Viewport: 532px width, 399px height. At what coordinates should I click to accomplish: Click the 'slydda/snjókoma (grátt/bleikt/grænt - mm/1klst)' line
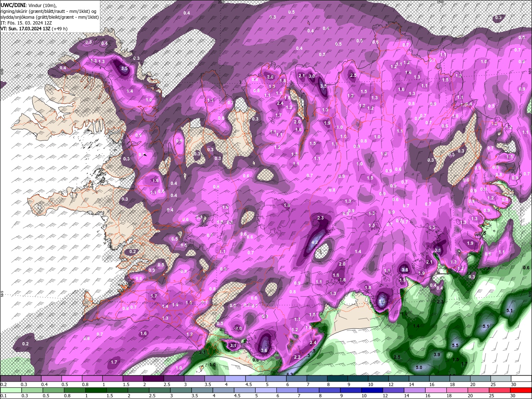click(x=49, y=17)
